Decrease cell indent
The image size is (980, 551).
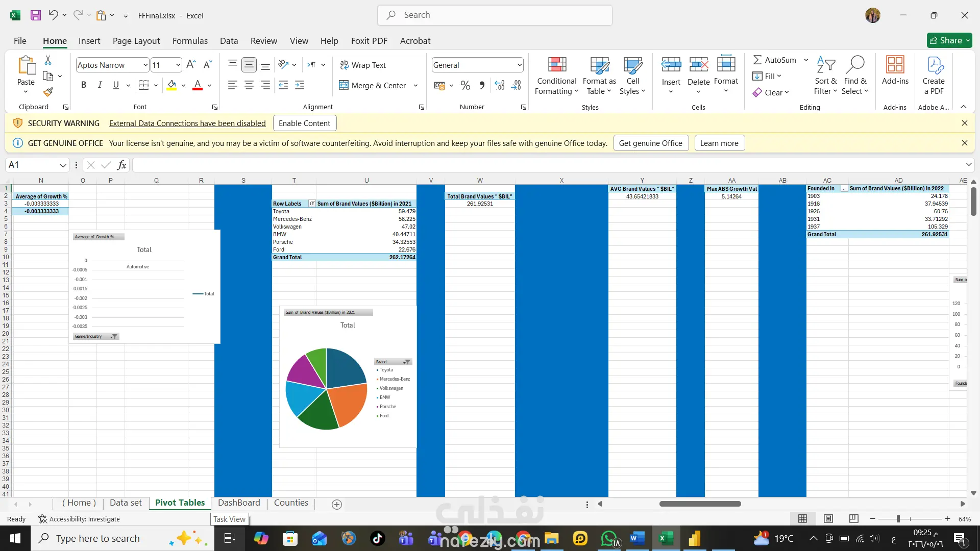[283, 85]
